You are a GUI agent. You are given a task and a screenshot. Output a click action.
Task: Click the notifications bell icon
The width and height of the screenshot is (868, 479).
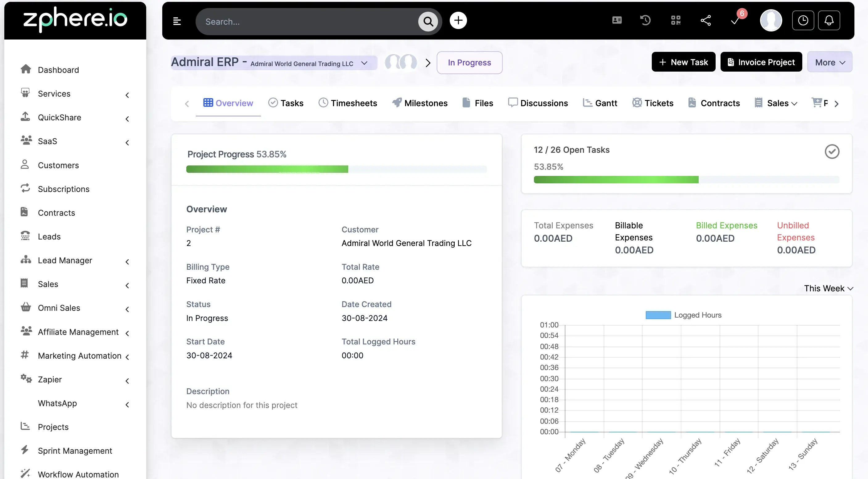pos(829,20)
